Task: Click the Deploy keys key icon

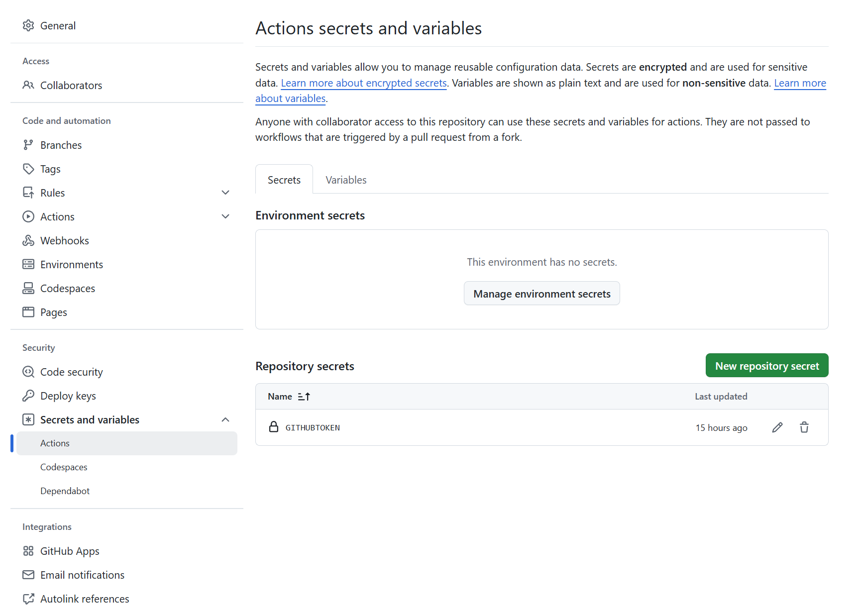Action: point(29,396)
